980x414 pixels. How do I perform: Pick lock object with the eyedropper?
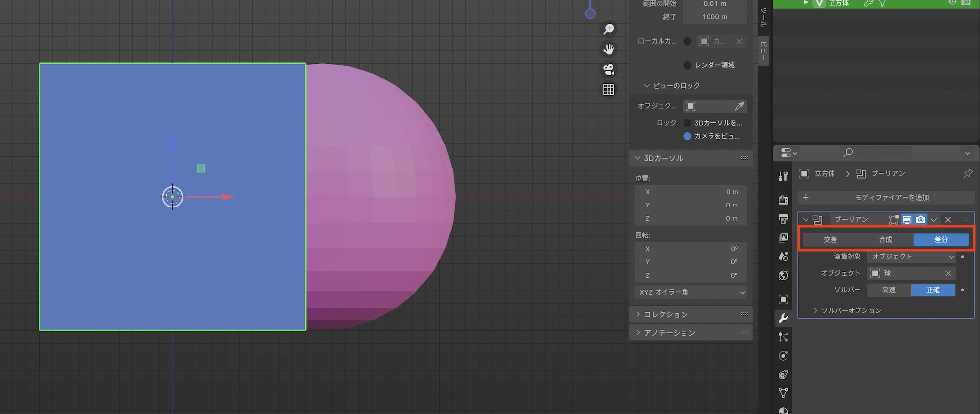click(x=739, y=106)
